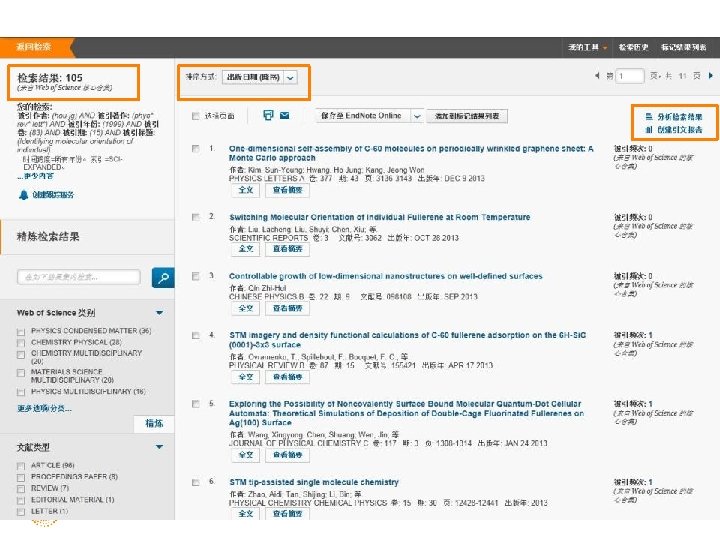Select checkbox for result 2 Switching Molecular Orientation
720x540 pixels.
(x=196, y=217)
